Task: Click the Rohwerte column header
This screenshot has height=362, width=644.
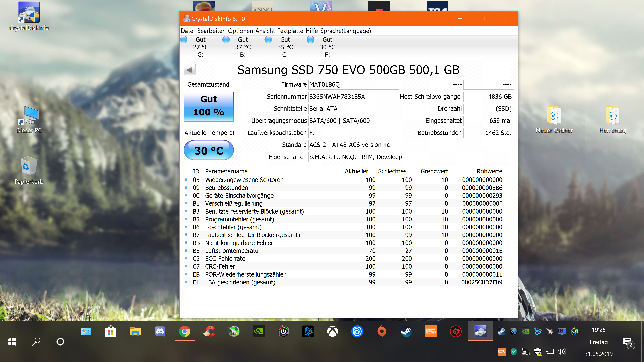Action: coord(489,171)
